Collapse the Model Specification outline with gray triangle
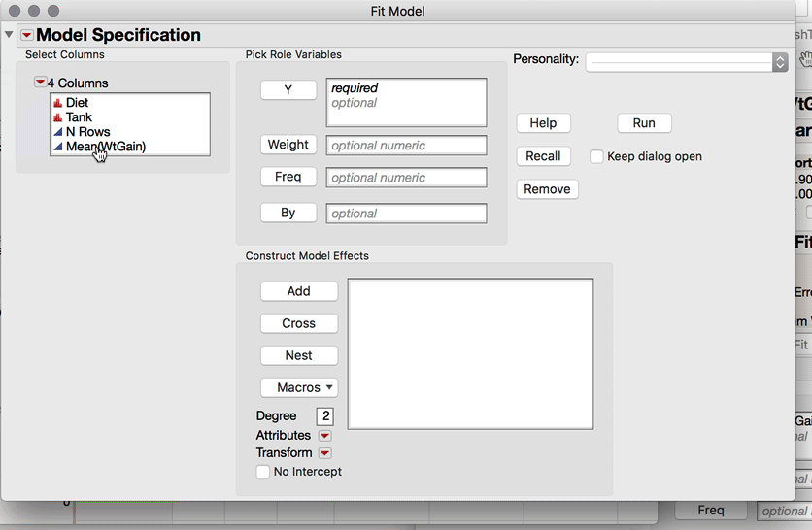The width and height of the screenshot is (812, 530). tap(9, 35)
